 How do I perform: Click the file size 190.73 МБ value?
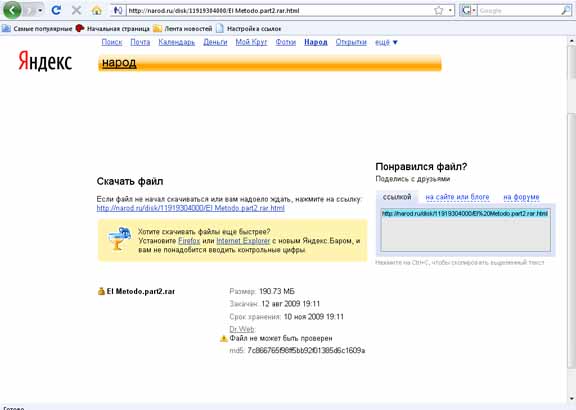(x=277, y=291)
